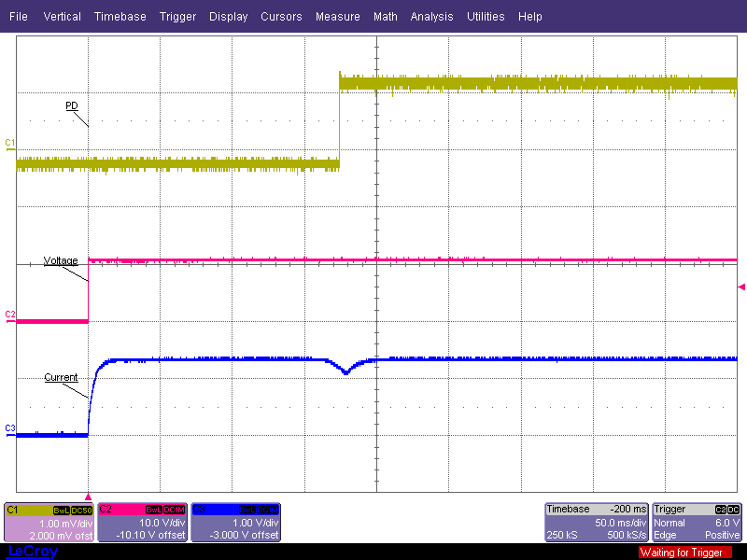Open the Timebase menu

point(120,17)
